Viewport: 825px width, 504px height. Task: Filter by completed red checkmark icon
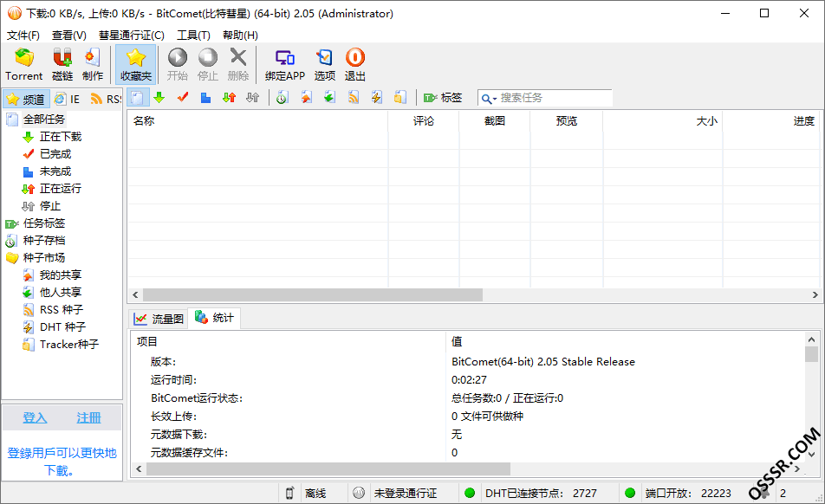coord(183,98)
